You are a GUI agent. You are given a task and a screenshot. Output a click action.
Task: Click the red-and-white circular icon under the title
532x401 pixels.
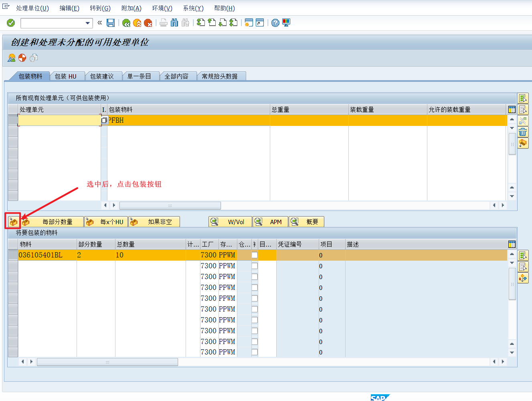point(22,58)
